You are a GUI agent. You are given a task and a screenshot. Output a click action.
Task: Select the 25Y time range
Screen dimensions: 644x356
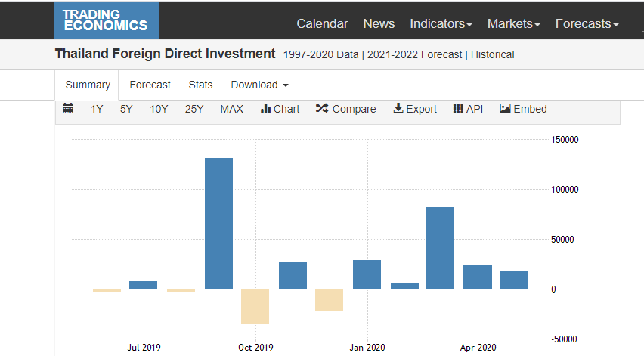(194, 109)
